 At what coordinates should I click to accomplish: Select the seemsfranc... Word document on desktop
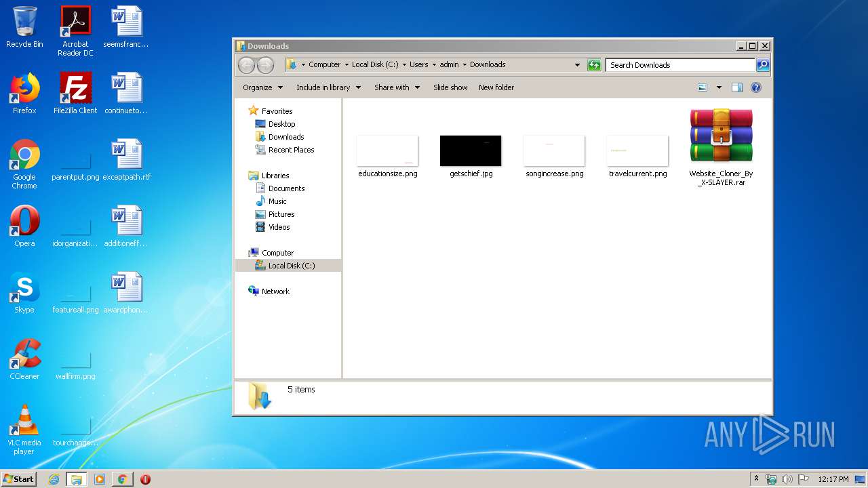click(x=127, y=27)
